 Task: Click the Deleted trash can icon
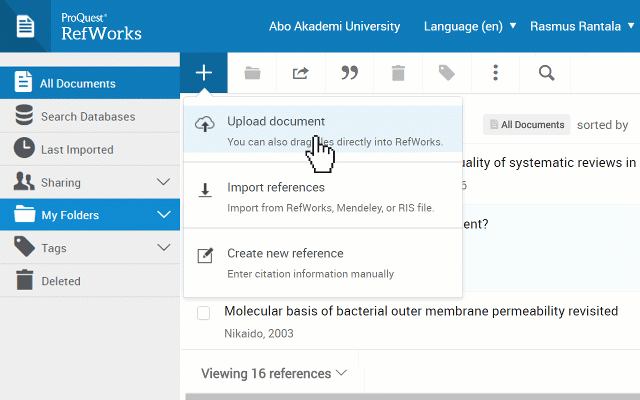24,280
